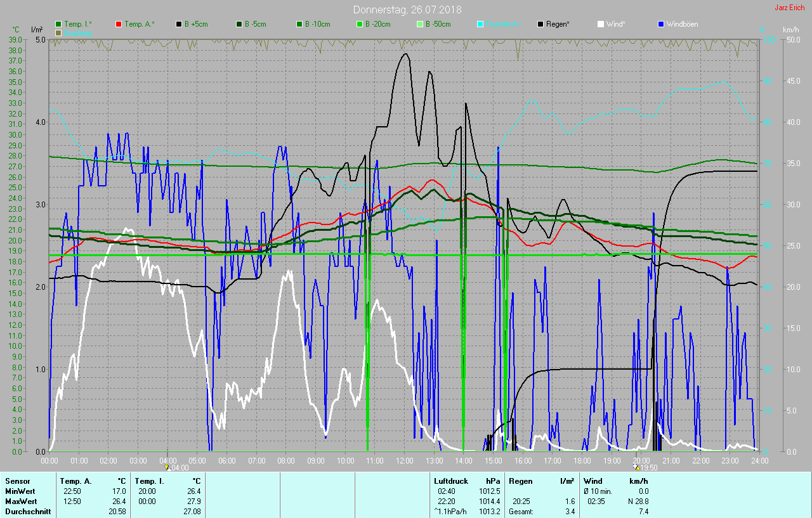Click the Wind column header in table
The height and width of the screenshot is (518, 812).
pyautogui.click(x=593, y=481)
